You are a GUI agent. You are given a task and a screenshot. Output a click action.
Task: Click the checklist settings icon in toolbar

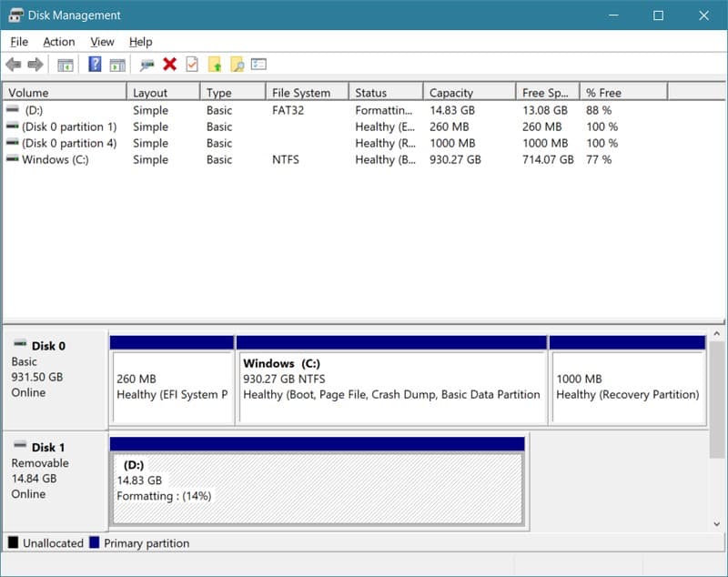coord(259,65)
